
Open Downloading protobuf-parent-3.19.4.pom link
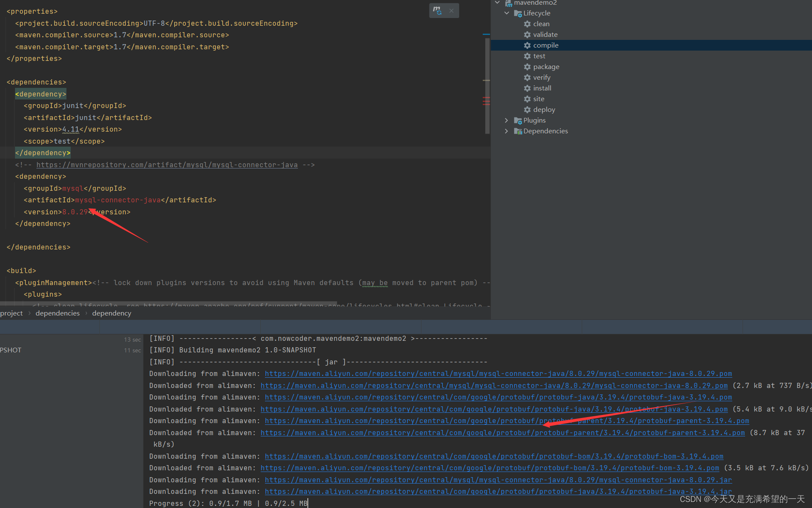tap(507, 421)
